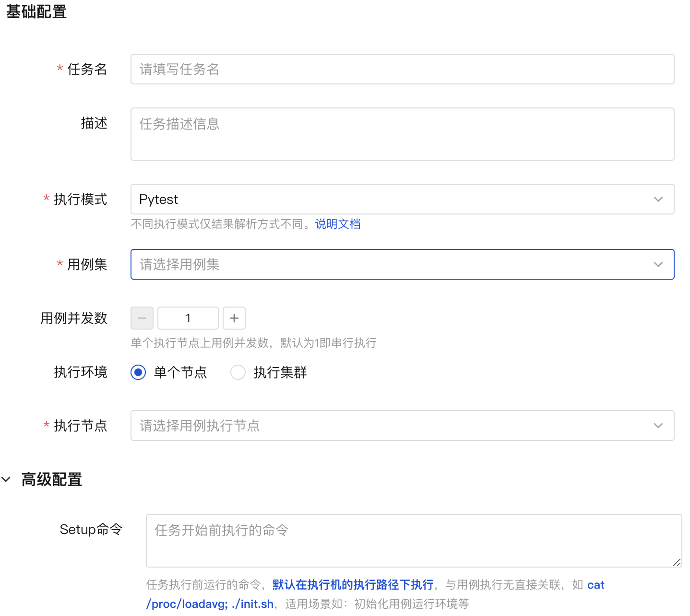Click the 任务名 input field

pyautogui.click(x=402, y=69)
